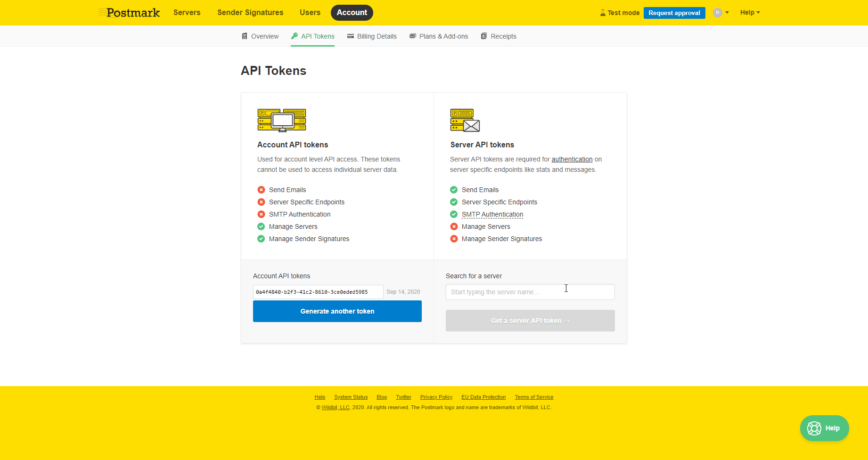
Task: Go to Sender Signatures section
Action: click(x=250, y=13)
